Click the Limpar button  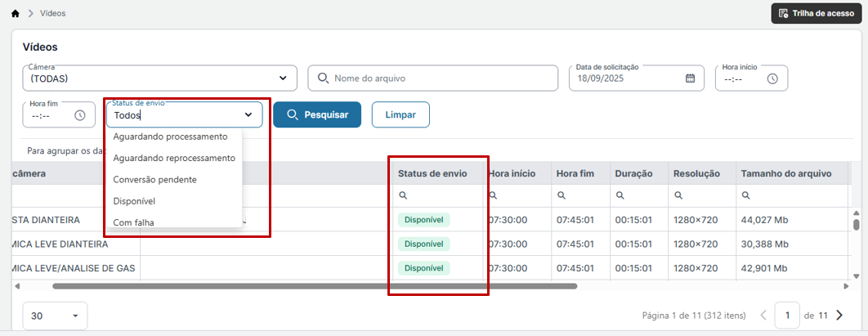pos(400,115)
